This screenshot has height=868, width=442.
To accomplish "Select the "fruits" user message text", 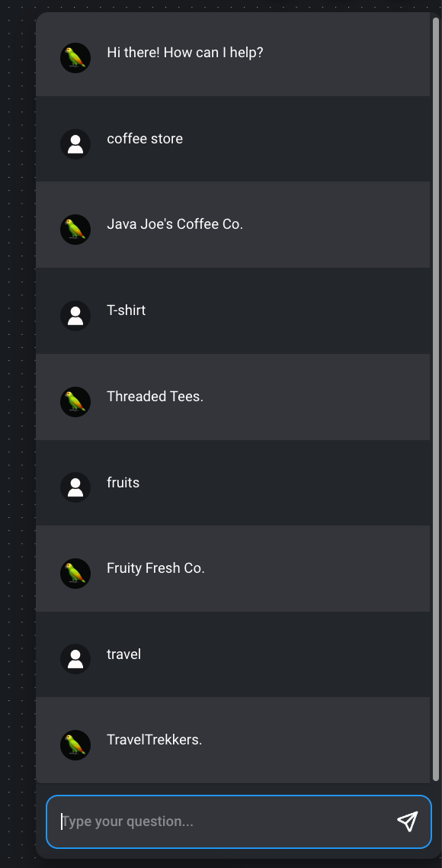I will click(123, 482).
